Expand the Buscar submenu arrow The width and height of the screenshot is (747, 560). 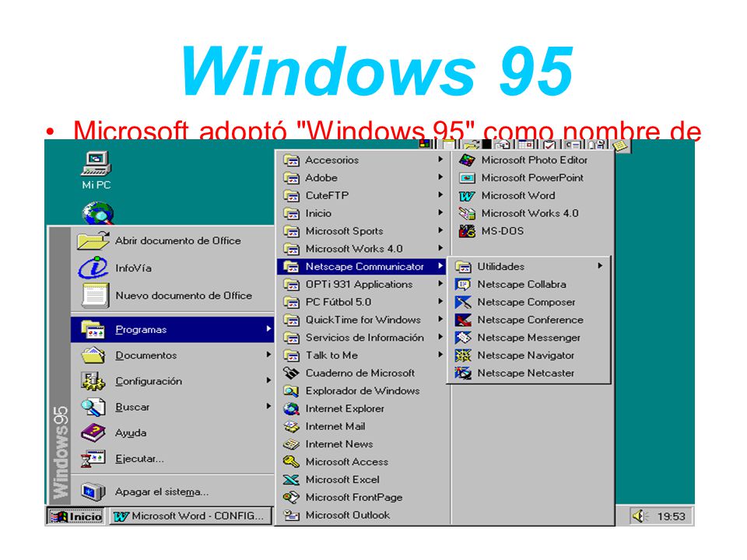pyautogui.click(x=268, y=406)
